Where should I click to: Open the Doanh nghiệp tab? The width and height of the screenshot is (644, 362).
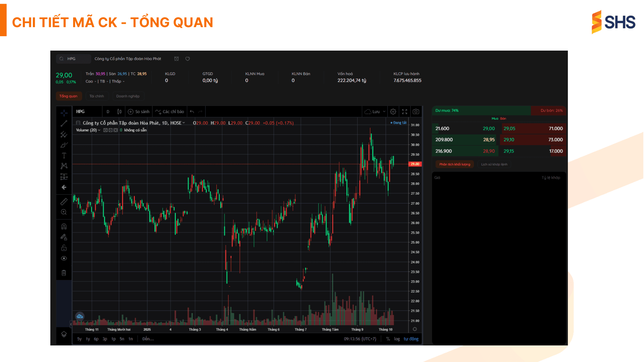[x=128, y=96]
